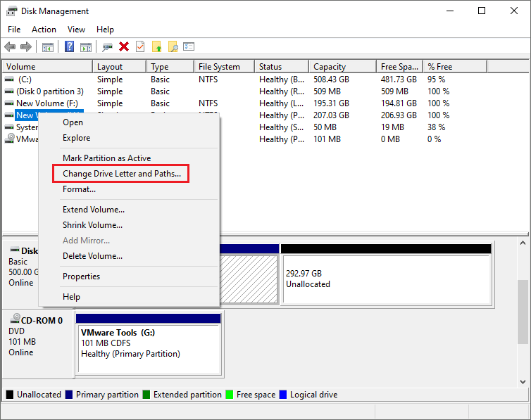531x420 pixels.
Task: Click the scroll down arrow in disk pane
Action: [524, 382]
